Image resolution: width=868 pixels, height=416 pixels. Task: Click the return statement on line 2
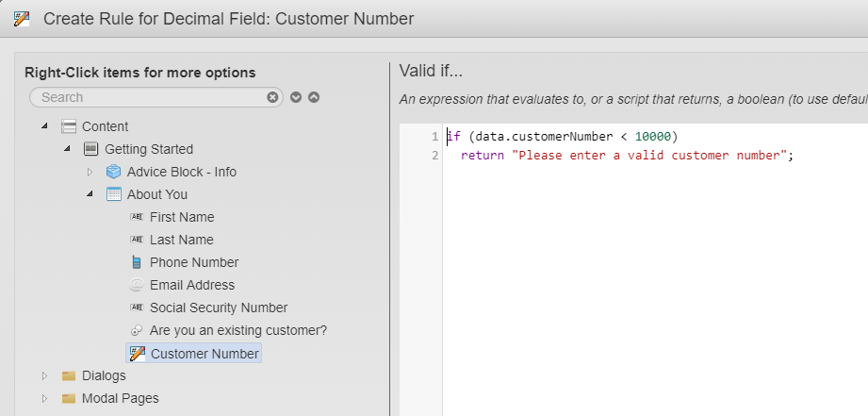[627, 155]
